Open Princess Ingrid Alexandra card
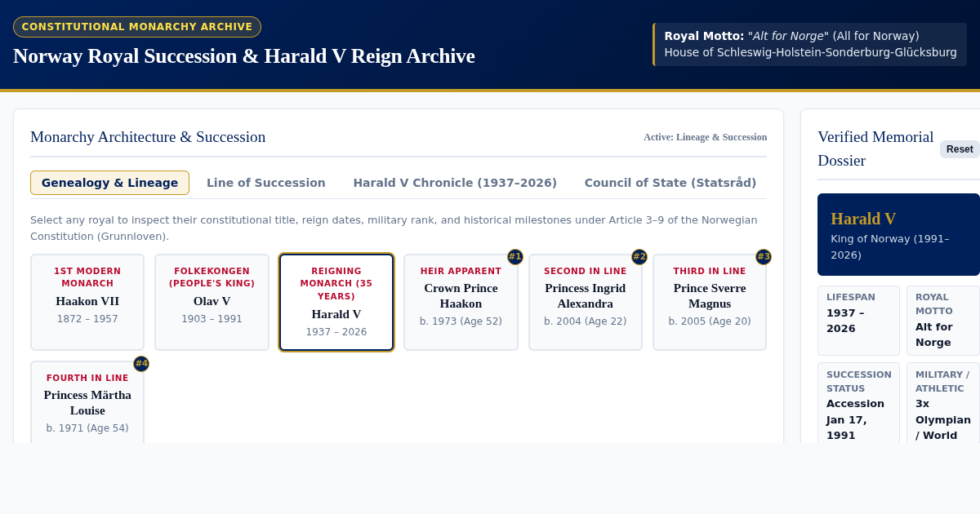 pos(586,303)
